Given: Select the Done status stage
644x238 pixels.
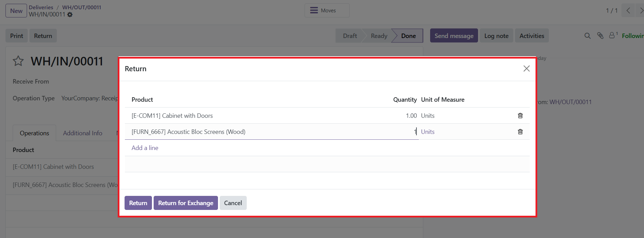Looking at the screenshot, I should coord(408,36).
